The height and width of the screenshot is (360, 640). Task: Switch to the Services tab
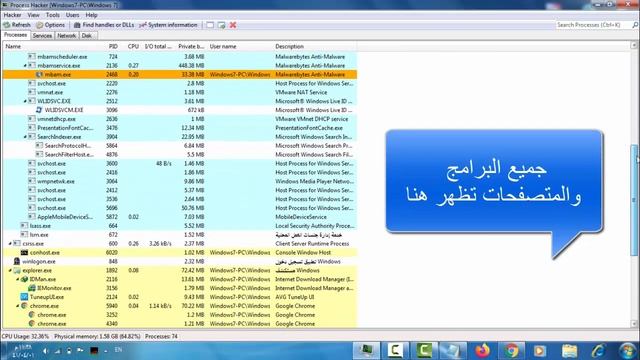coord(42,36)
